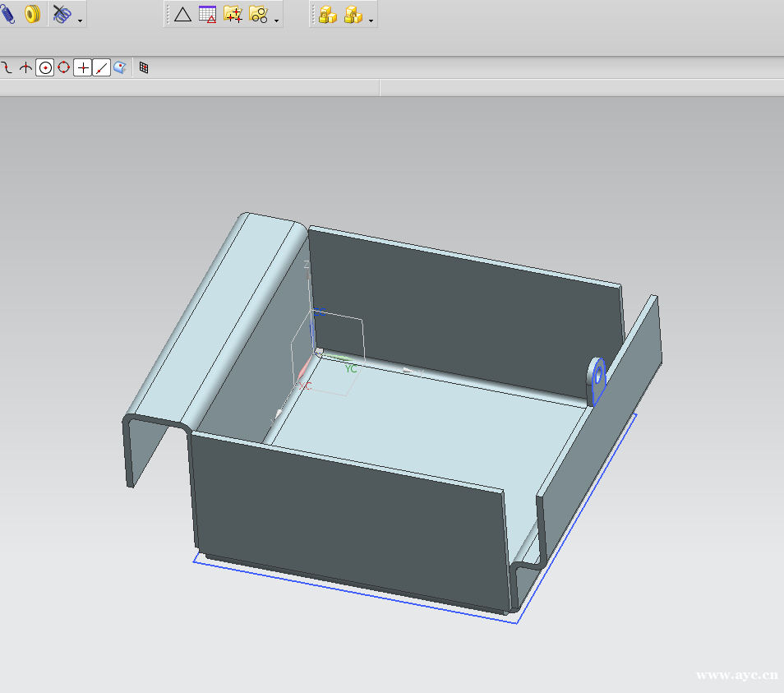Image resolution: width=784 pixels, height=693 pixels.
Task: Enable the tangent point snap icon
Action: tap(25, 68)
